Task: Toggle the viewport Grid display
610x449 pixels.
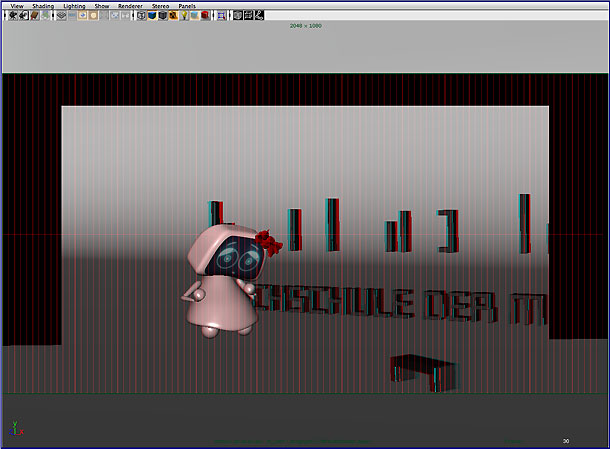Action: coord(61,16)
